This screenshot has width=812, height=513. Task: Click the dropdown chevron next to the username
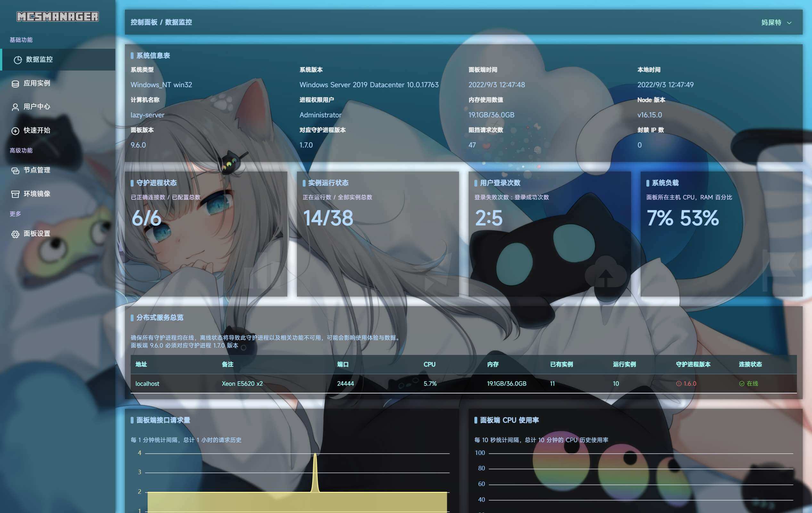click(x=789, y=23)
